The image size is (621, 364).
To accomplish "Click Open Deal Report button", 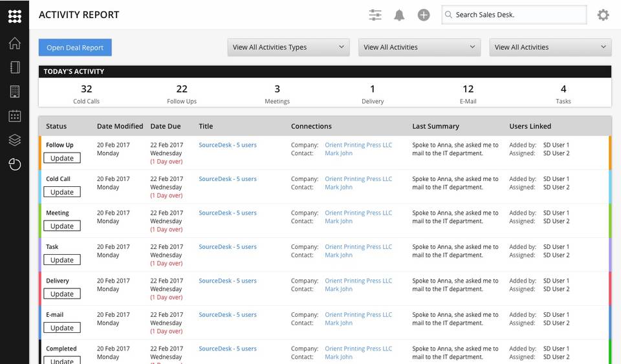I will pyautogui.click(x=75, y=47).
